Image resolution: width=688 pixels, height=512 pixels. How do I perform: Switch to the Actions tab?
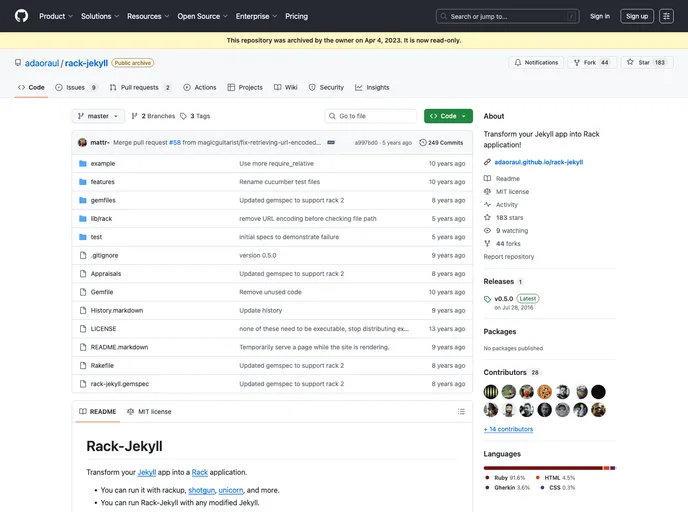click(200, 88)
